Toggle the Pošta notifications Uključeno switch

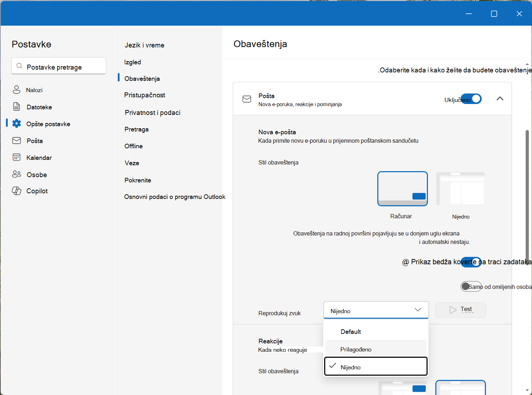471,99
